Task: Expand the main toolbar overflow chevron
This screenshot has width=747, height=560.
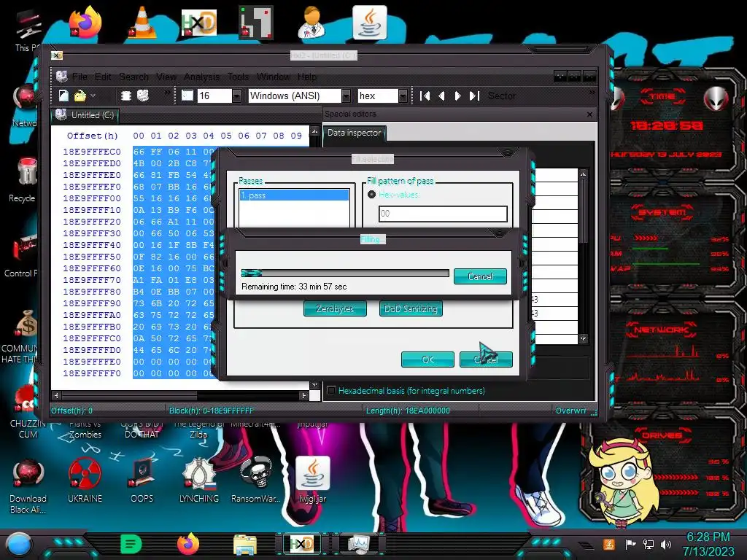Action: click(x=167, y=92)
